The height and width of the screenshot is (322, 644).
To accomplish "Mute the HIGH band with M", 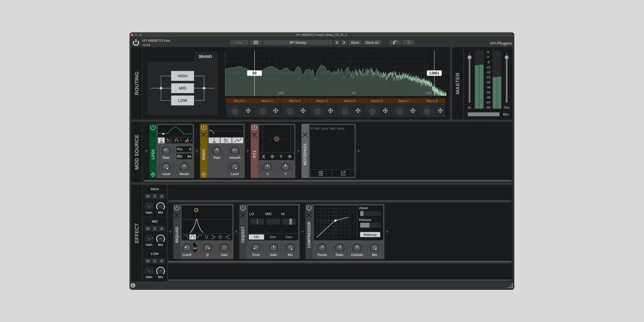I will click(148, 196).
